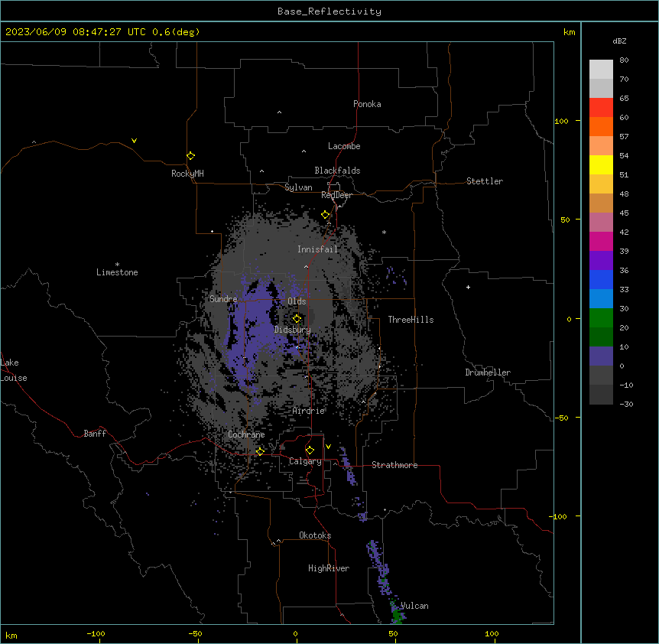Click the Blackfalds label
This screenshot has width=659, height=644.
tap(337, 171)
